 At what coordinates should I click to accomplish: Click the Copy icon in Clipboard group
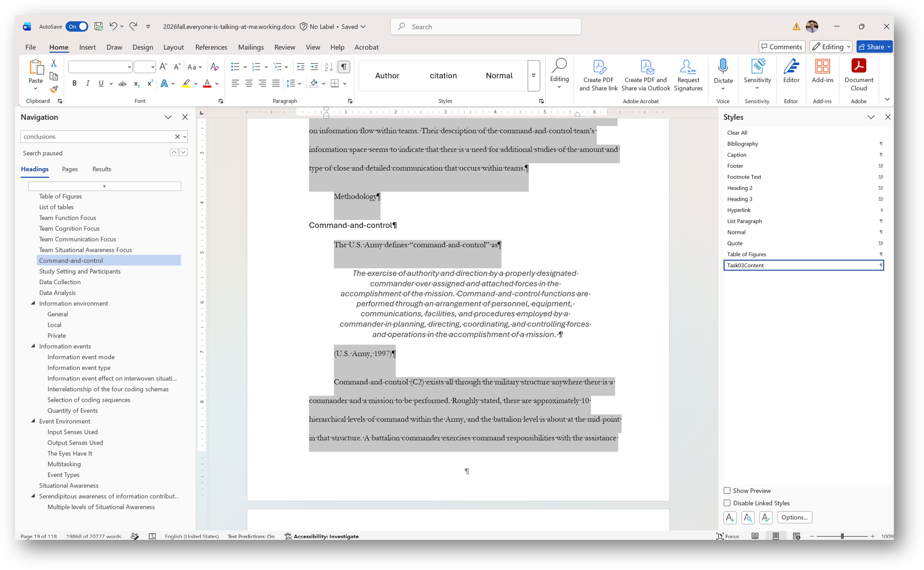[x=54, y=77]
